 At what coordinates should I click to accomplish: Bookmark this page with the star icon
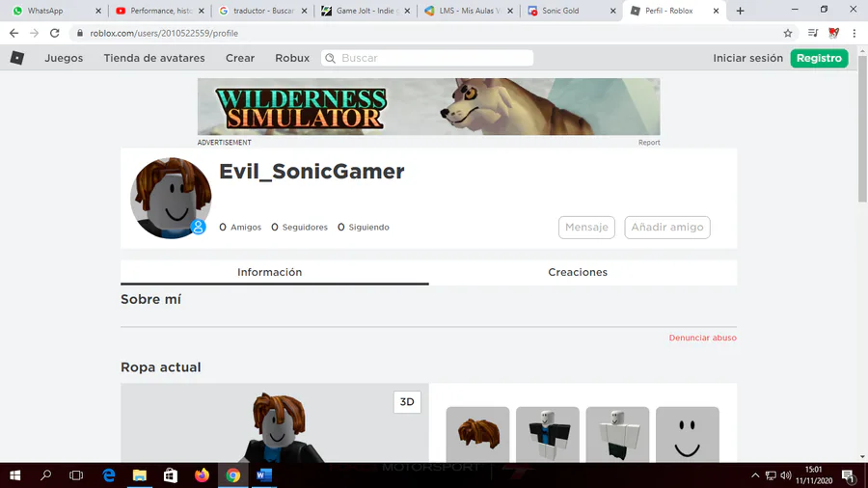pyautogui.click(x=788, y=33)
